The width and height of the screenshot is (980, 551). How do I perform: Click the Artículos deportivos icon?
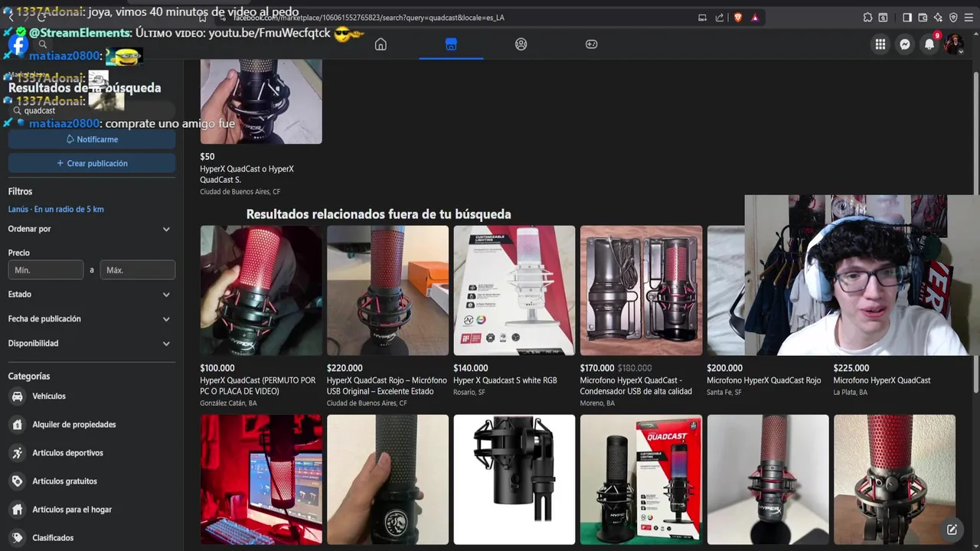(x=17, y=453)
